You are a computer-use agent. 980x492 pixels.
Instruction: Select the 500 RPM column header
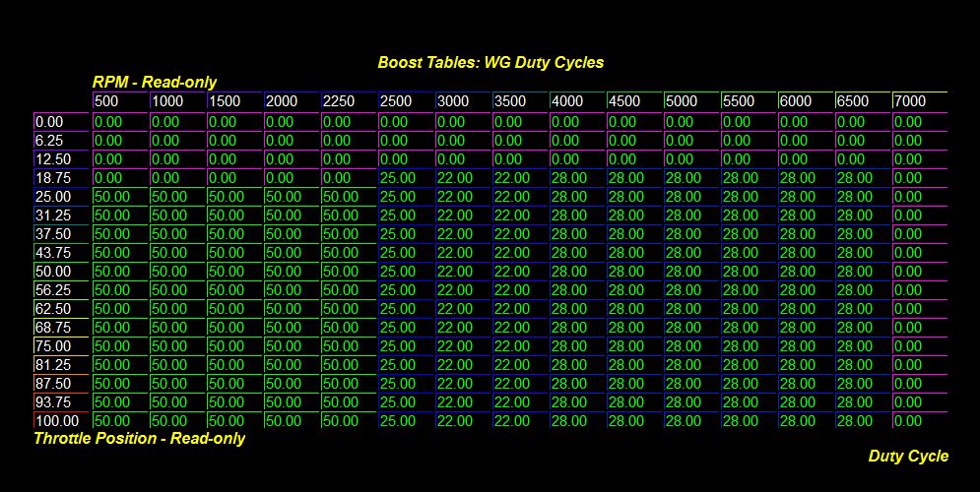119,101
